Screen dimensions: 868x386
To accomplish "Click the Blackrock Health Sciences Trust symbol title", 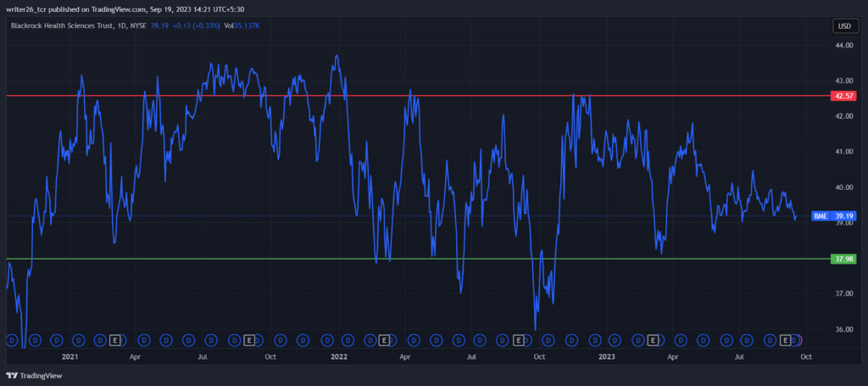I will (79, 25).
